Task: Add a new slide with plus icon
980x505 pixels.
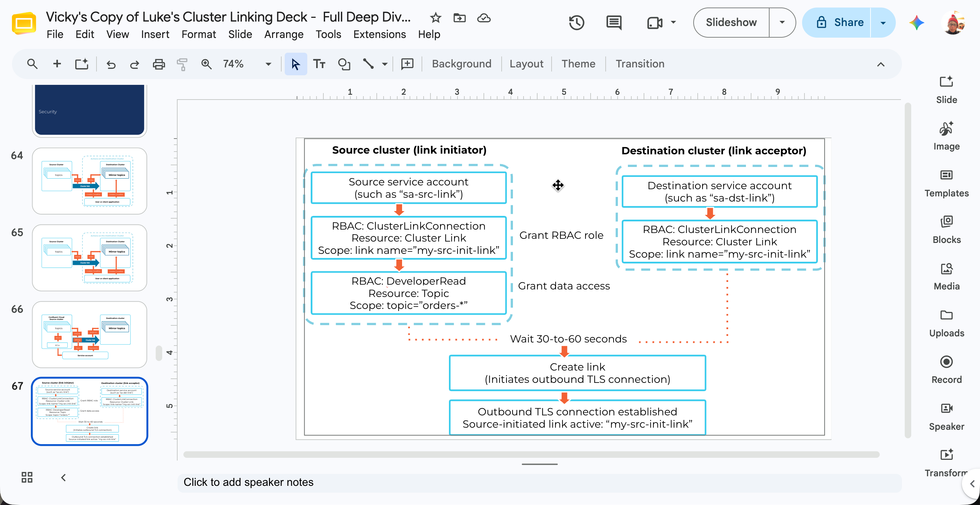Action: [57, 64]
